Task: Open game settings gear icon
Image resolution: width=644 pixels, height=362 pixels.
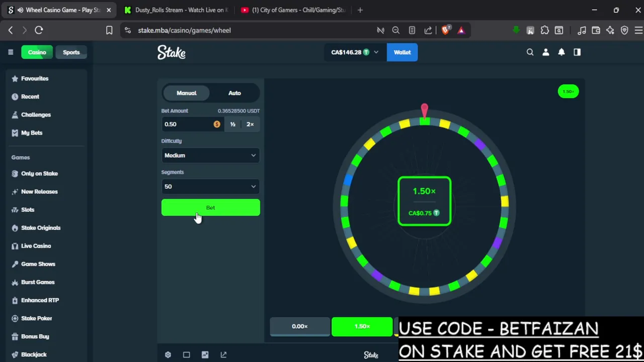Action: pos(168,355)
